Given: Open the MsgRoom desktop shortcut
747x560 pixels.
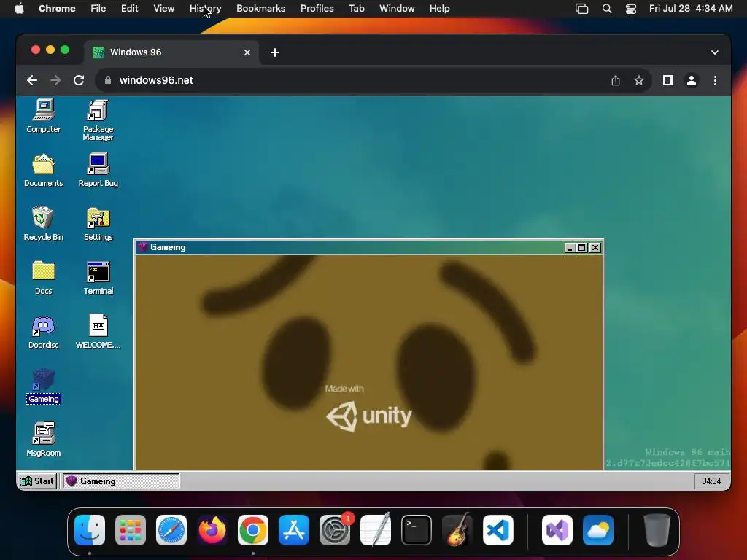Looking at the screenshot, I should pos(43,440).
